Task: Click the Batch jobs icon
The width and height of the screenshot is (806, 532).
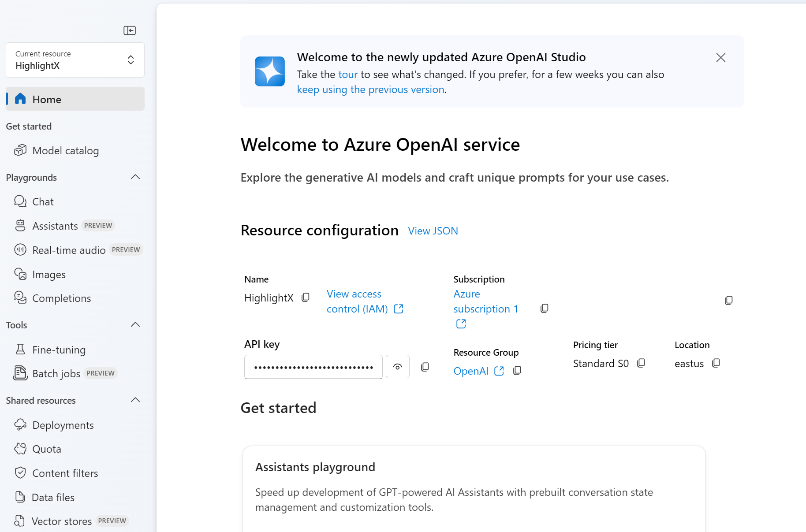Action: point(20,373)
